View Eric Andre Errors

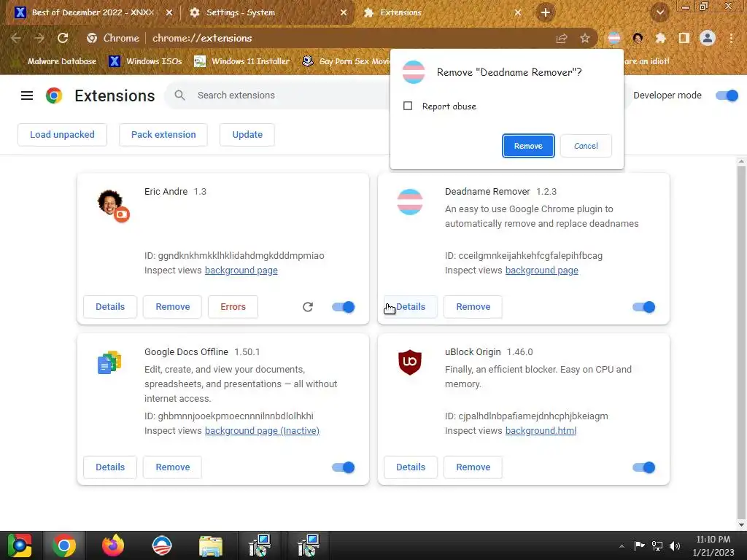point(233,307)
